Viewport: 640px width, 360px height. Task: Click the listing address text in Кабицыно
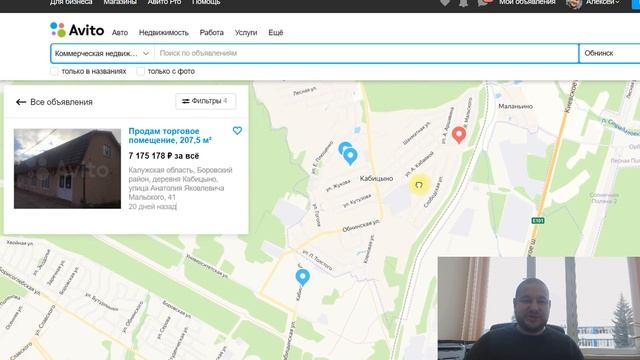(x=180, y=184)
